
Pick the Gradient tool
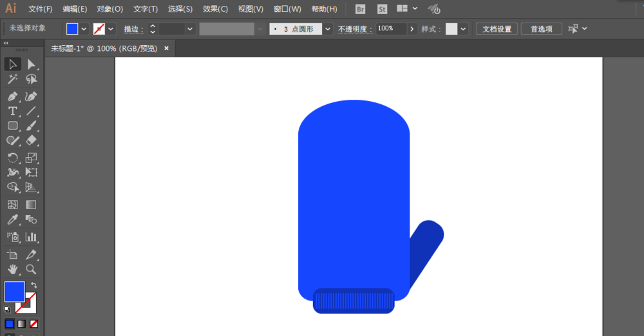point(31,205)
